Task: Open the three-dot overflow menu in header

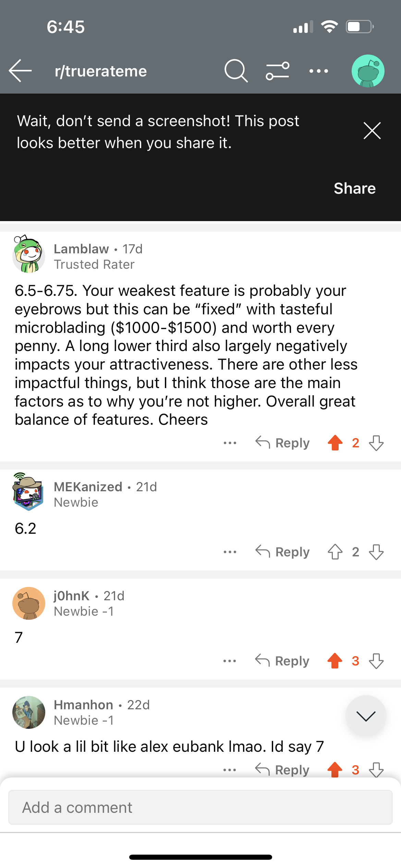Action: tap(318, 71)
